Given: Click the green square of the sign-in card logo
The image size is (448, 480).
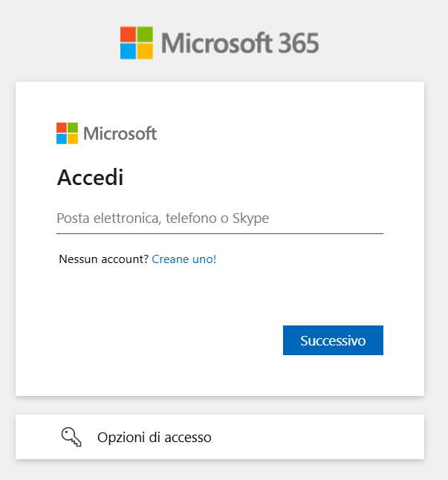Looking at the screenshot, I should 72,128.
